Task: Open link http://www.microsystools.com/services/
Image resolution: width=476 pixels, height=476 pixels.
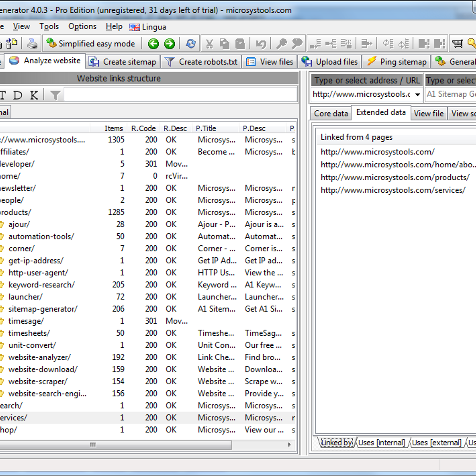Action: pos(393,190)
